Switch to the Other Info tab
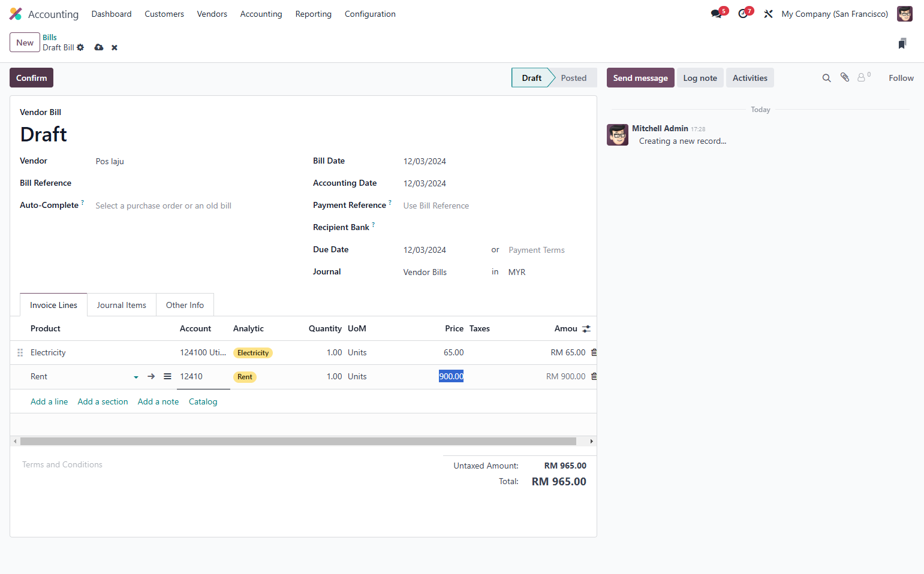This screenshot has height=574, width=924. point(185,305)
